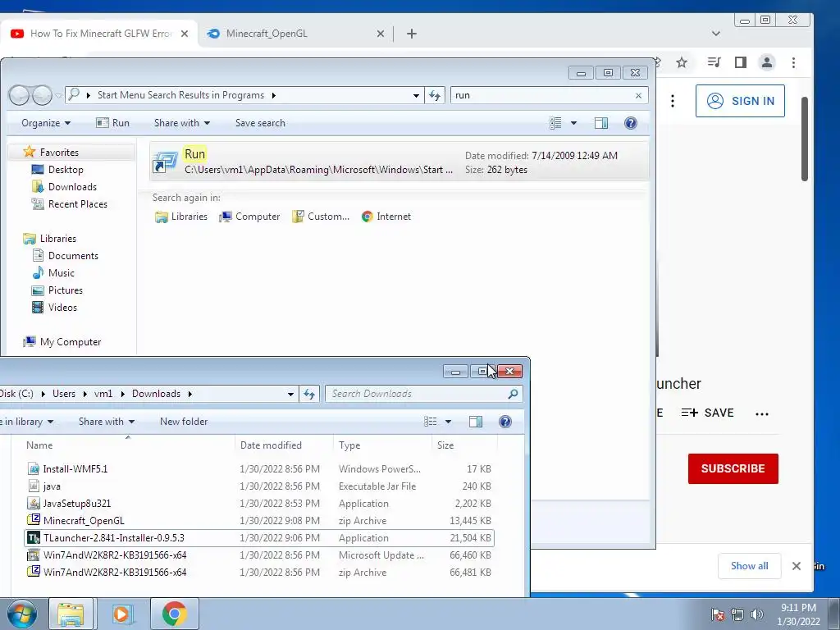Click the Chrome profile avatar icon
This screenshot has height=630, width=840.
(x=767, y=62)
